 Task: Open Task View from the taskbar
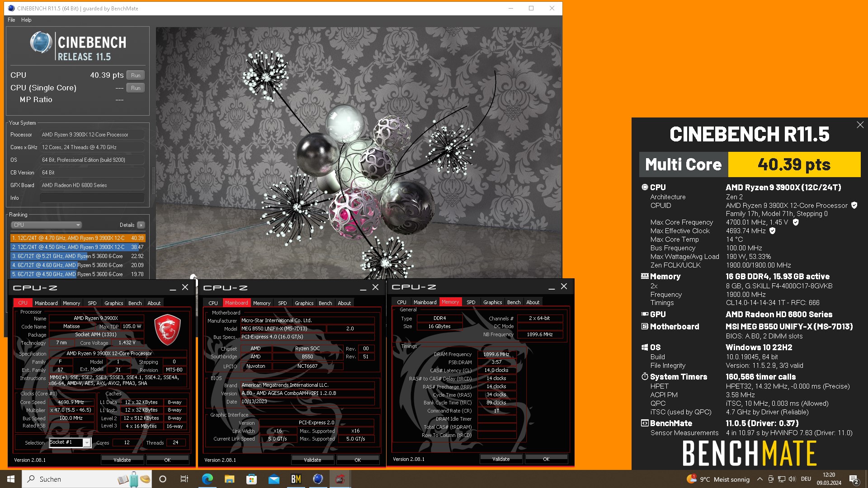(x=184, y=479)
